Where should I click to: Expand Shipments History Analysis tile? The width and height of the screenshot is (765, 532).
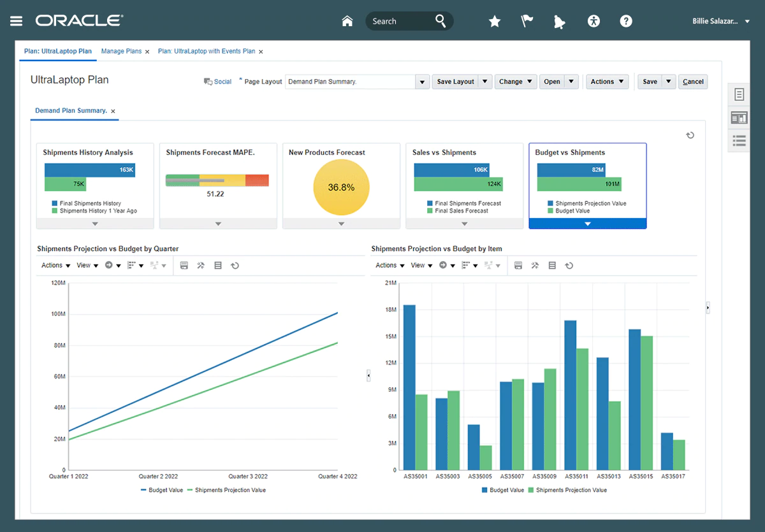95,224
